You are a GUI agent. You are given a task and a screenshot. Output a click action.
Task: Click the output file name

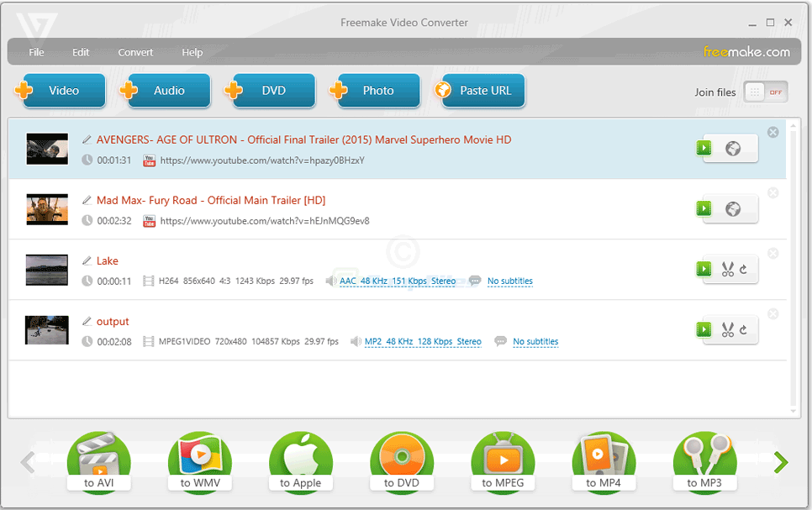tap(113, 322)
